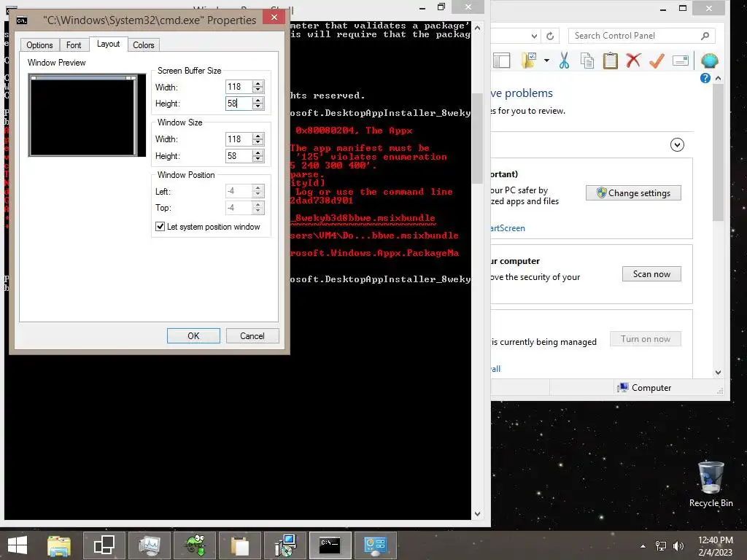747x560 pixels.
Task: Switch to the Options tab
Action: coord(39,45)
